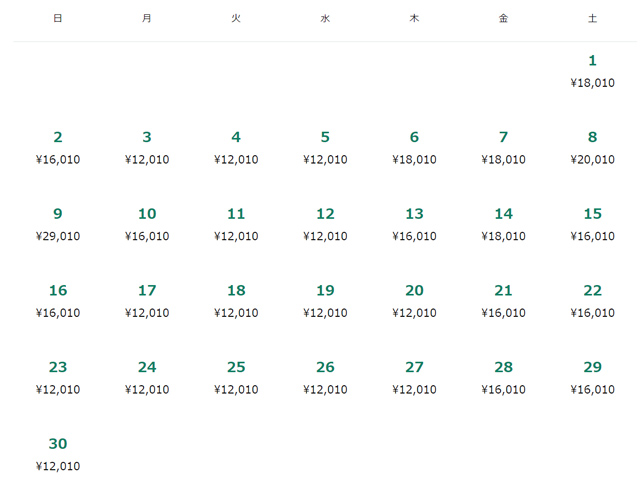Screen dimensions: 640x483
Task: Select day 5 in the calendar
Action: pyautogui.click(x=325, y=147)
